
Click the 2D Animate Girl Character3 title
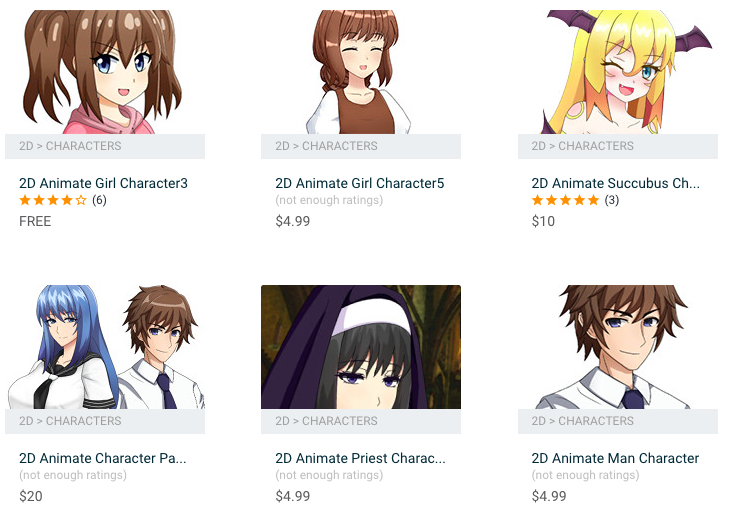pyautogui.click(x=103, y=183)
